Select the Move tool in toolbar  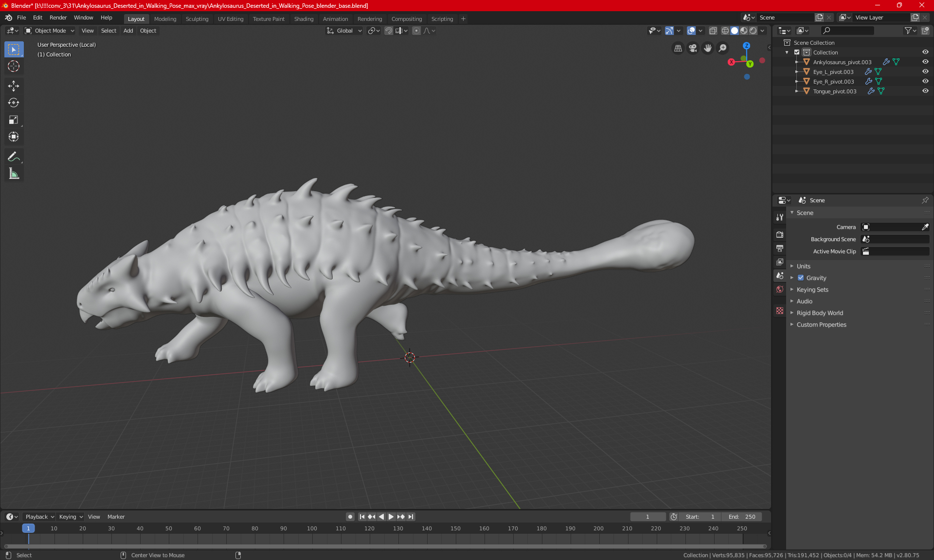tap(13, 85)
